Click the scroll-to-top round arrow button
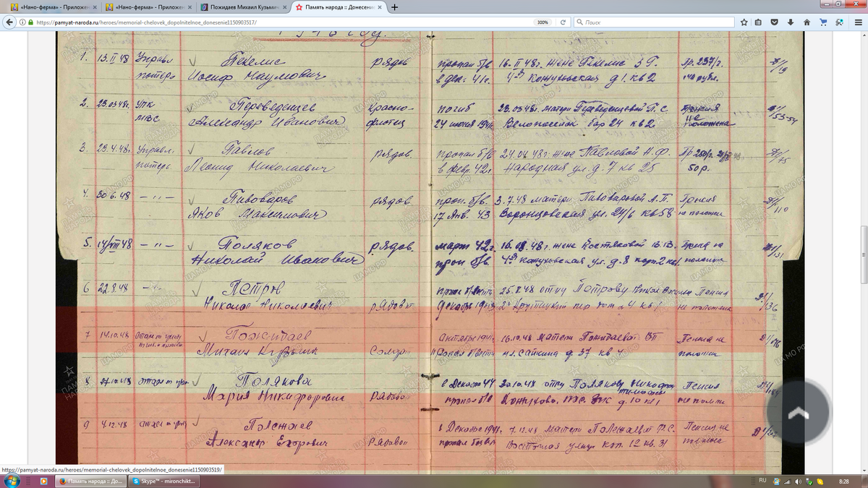868x488 pixels. click(798, 412)
